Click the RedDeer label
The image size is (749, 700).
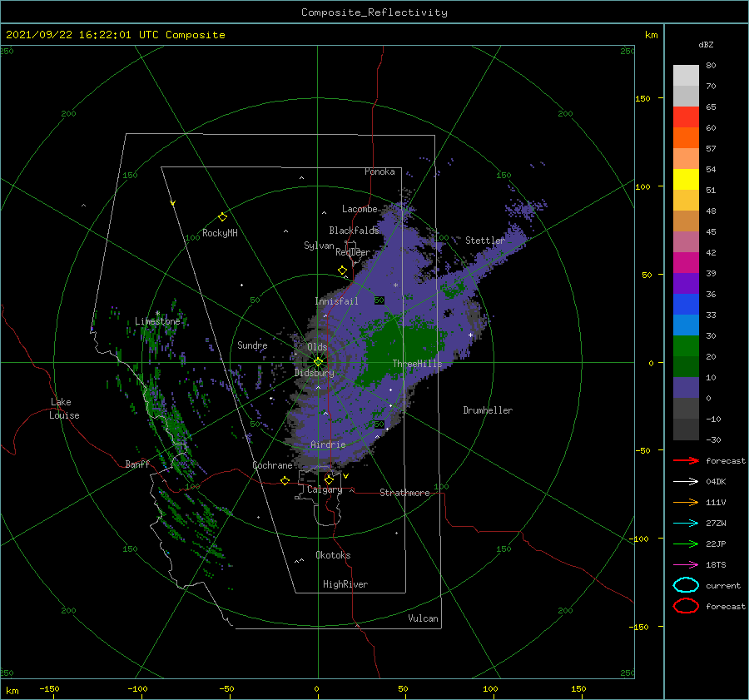(353, 252)
